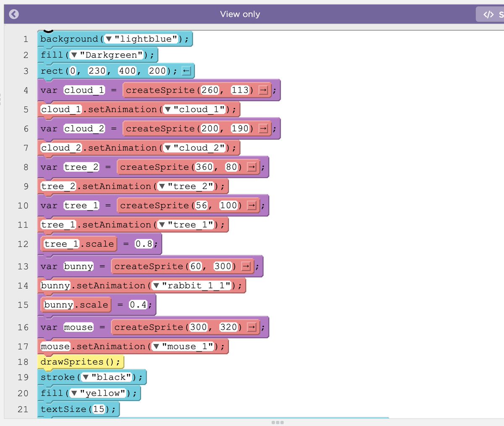Click the cloud_1 variable name field on line 4
This screenshot has width=504, height=426.
tap(84, 90)
